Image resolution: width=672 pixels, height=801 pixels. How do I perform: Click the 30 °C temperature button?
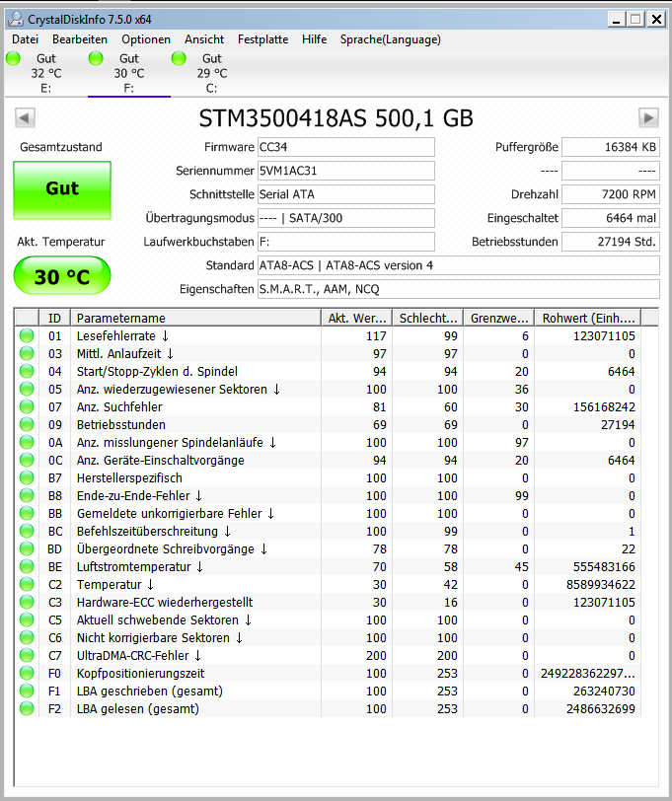[x=62, y=276]
